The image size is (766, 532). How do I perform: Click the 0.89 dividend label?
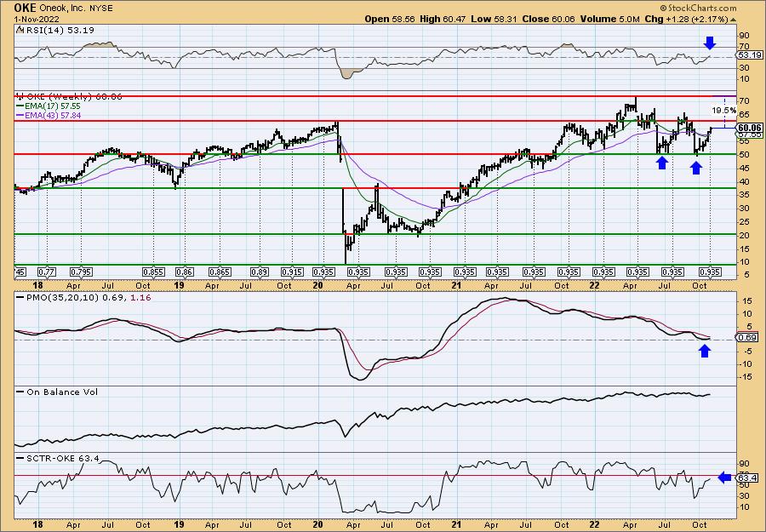coord(260,272)
